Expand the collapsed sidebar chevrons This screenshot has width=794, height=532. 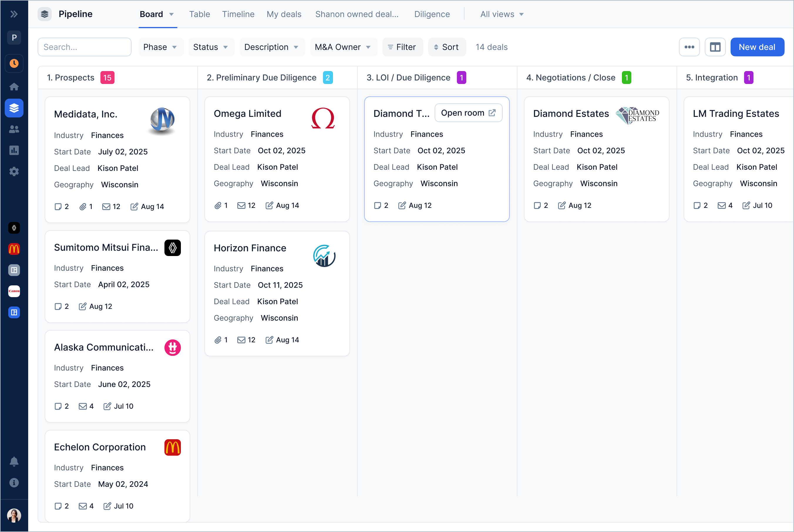tap(14, 14)
